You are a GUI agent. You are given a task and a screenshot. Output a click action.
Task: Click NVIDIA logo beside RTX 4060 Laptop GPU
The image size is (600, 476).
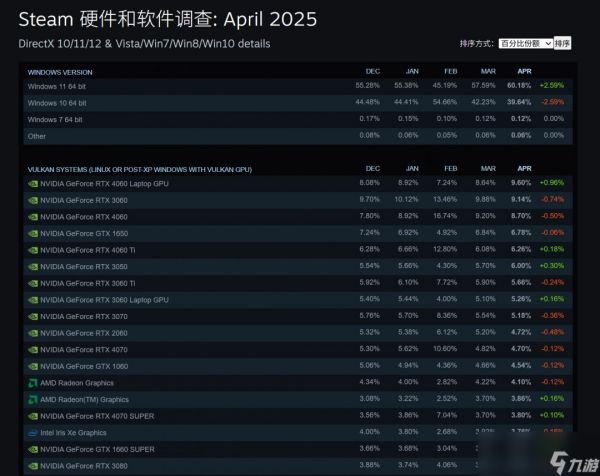(x=33, y=184)
